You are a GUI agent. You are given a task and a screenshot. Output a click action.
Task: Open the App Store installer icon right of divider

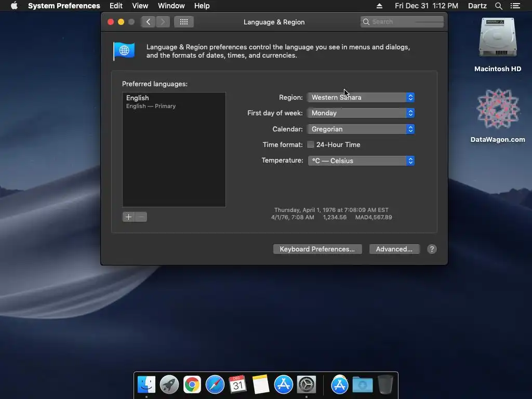[x=340, y=384]
